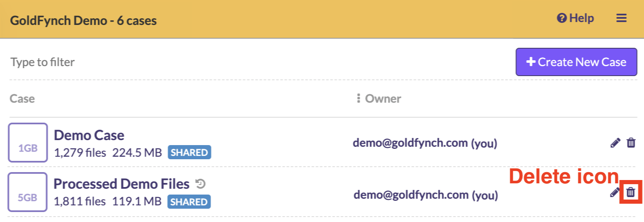This screenshot has width=644, height=222.
Task: Edit Processed Demo Files pencil icon
Action: tap(614, 192)
